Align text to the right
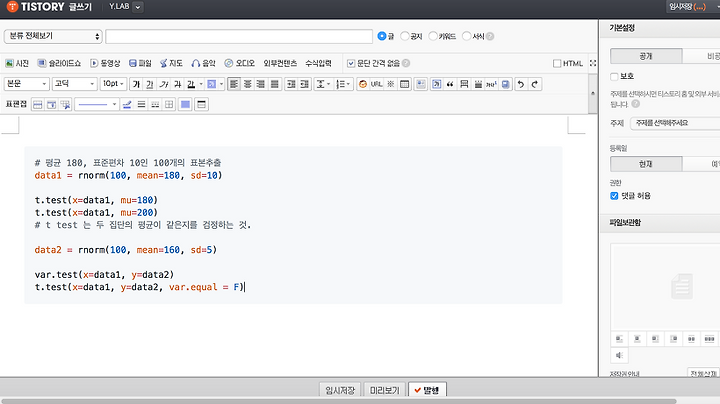Image resolution: width=720 pixels, height=404 pixels. pyautogui.click(x=261, y=84)
